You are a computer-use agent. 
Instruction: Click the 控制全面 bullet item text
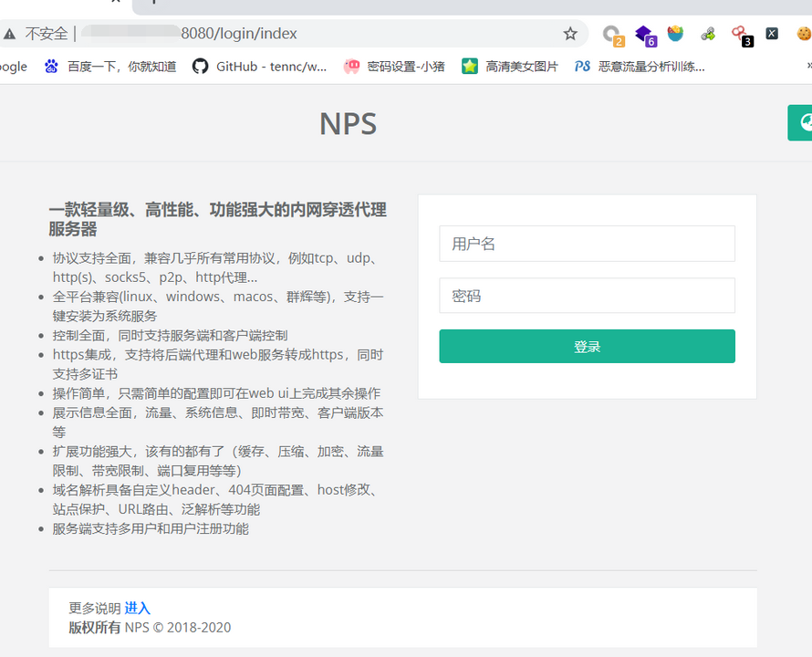170,335
